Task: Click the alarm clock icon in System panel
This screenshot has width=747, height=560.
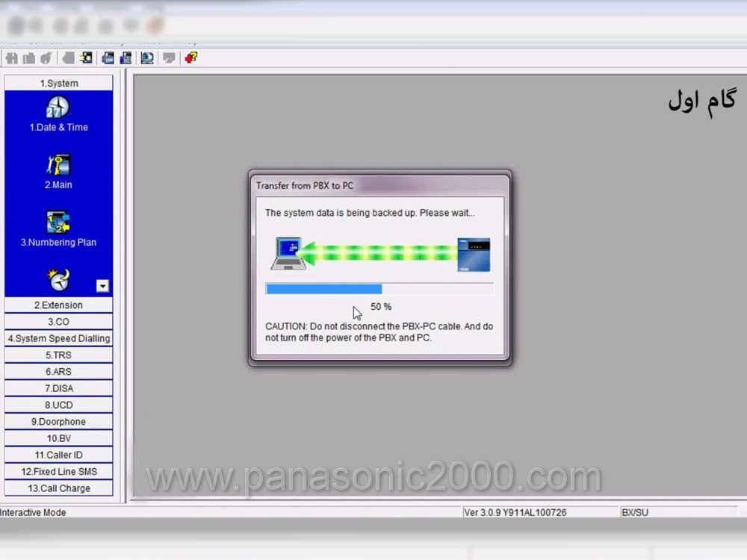Action: coord(58,280)
